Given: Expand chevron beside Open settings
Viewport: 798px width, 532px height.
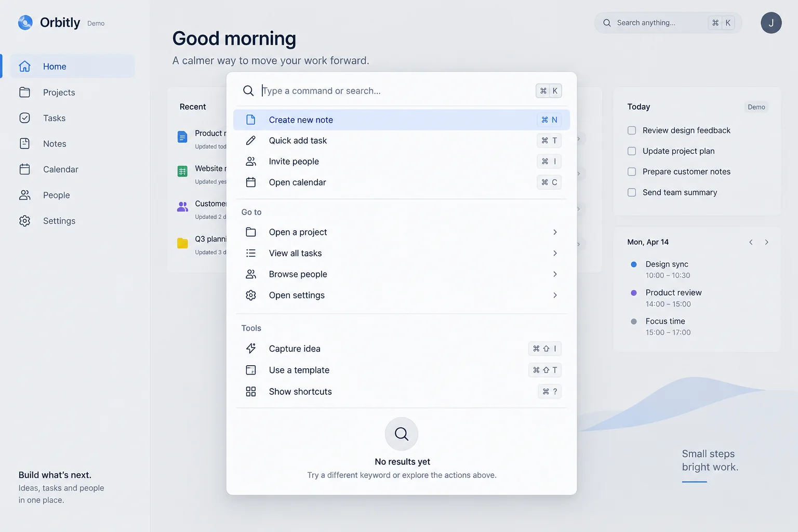Looking at the screenshot, I should click(x=555, y=295).
